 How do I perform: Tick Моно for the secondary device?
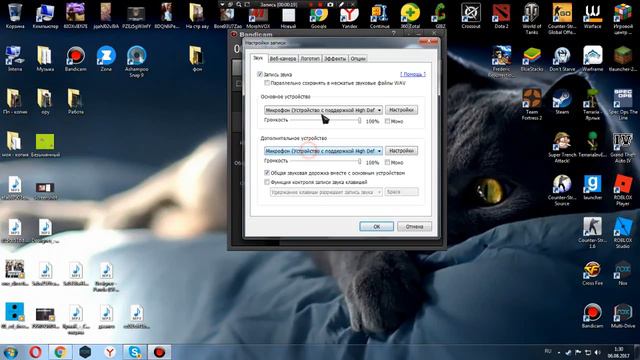[387, 162]
